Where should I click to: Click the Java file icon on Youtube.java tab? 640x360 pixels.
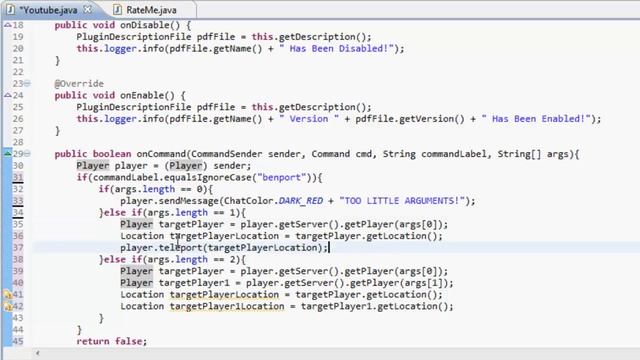coord(11,9)
